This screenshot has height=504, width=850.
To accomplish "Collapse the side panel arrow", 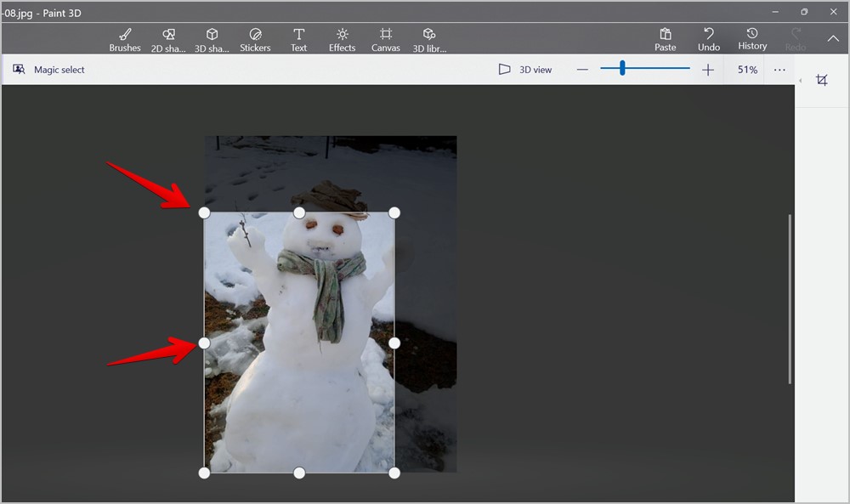I will (x=801, y=81).
